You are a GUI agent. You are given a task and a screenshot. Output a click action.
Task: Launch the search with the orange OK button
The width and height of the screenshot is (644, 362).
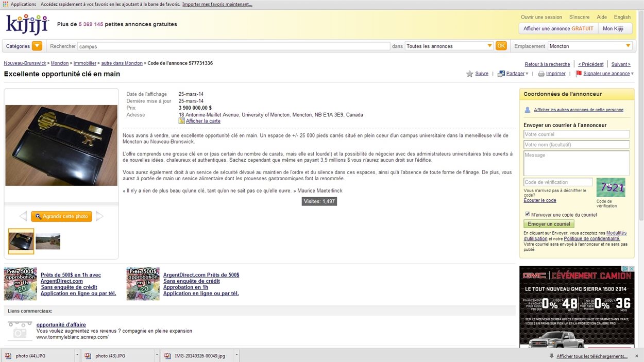pos(500,45)
